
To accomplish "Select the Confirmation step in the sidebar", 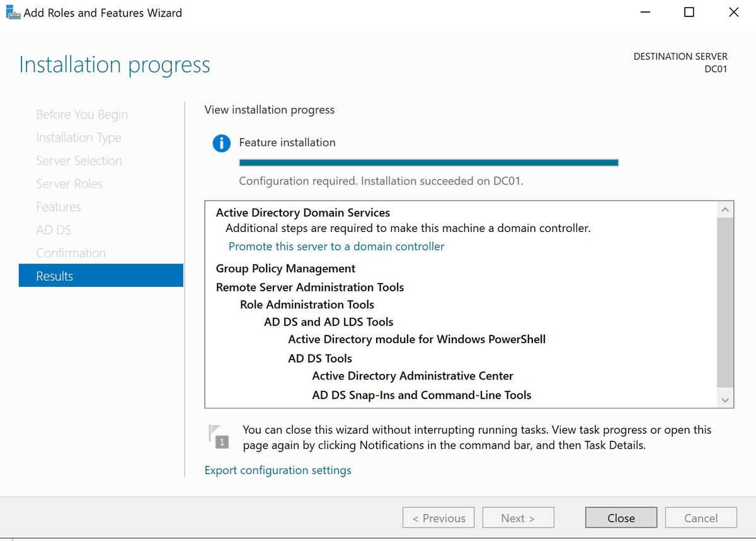I will [x=71, y=253].
